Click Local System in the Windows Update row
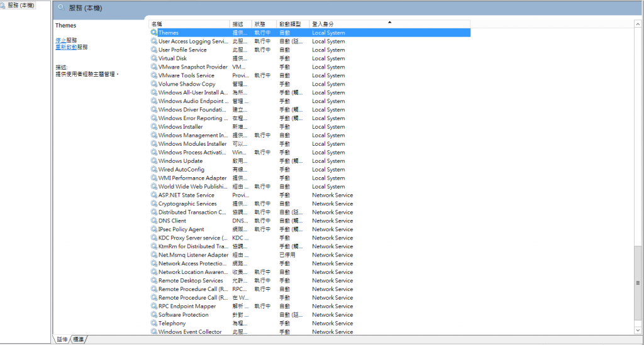 [328, 161]
